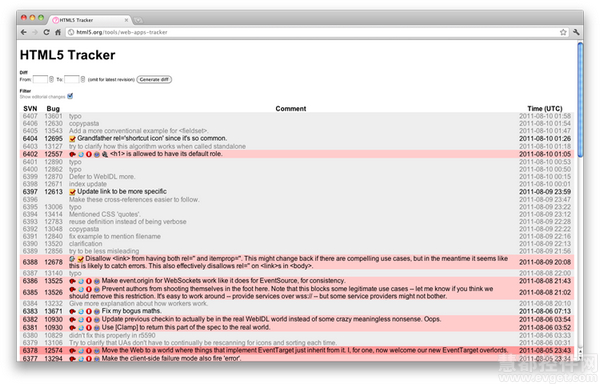Click the Opera icon in row 6386
The image size is (600, 384).
coord(89,281)
